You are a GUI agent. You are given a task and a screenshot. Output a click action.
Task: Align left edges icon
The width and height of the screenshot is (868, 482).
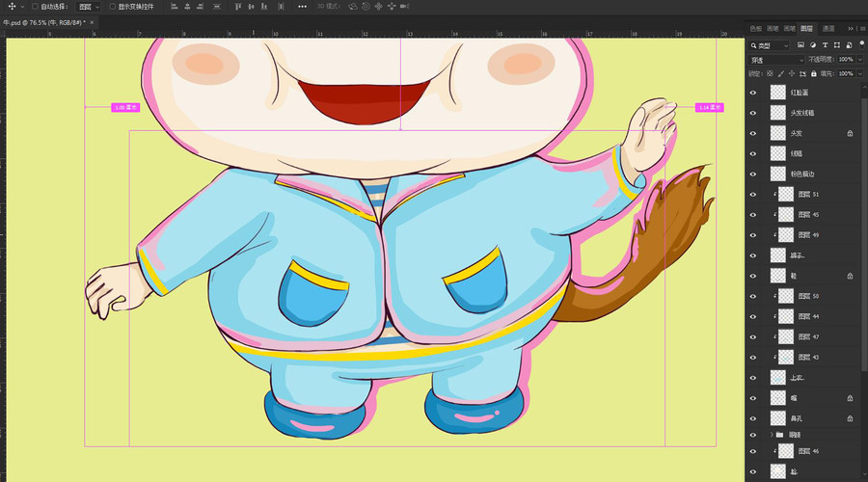(175, 7)
